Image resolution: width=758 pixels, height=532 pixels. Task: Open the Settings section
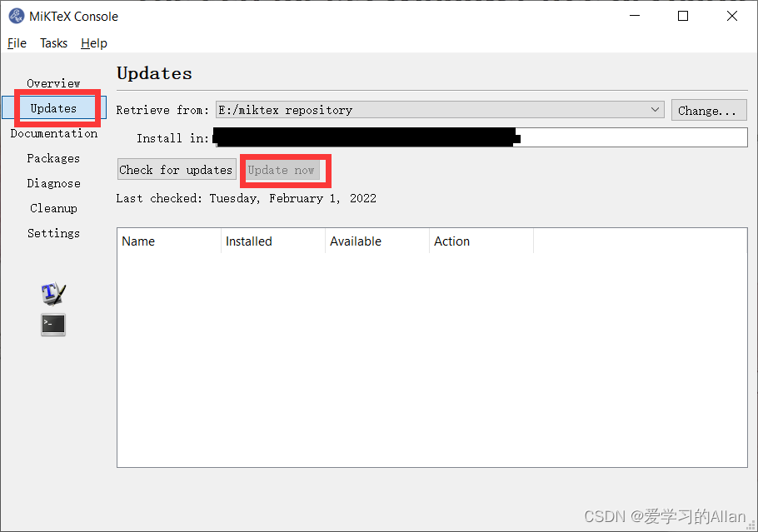[53, 233]
